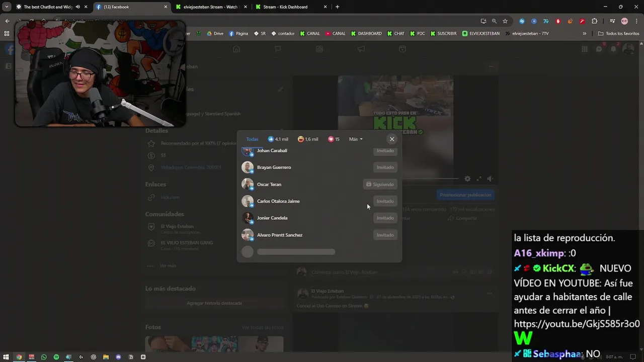Go back with the browser arrow
Viewport: 644px width, 362px height.
point(7,21)
